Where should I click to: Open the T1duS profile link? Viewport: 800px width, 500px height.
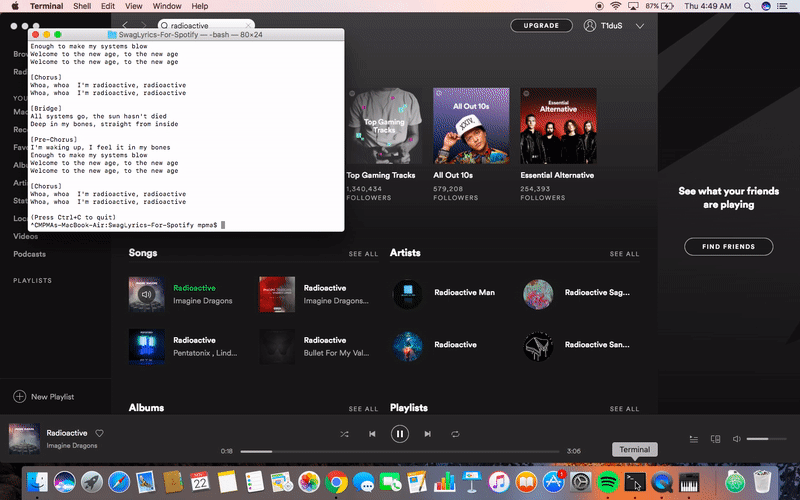(603, 26)
